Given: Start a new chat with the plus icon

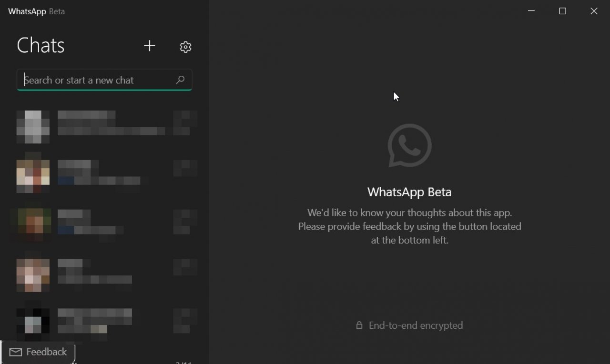Looking at the screenshot, I should click(150, 46).
